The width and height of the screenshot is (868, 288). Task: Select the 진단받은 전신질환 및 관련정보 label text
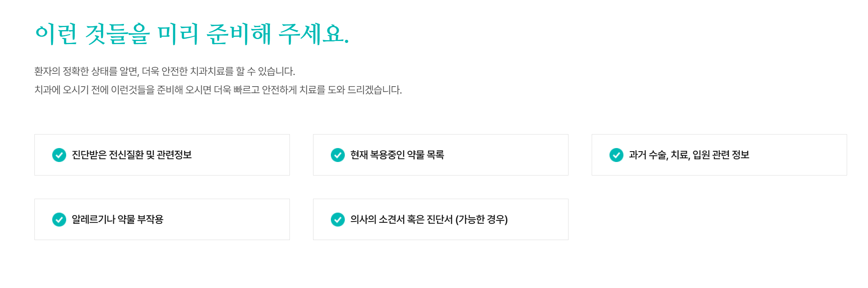click(x=132, y=155)
